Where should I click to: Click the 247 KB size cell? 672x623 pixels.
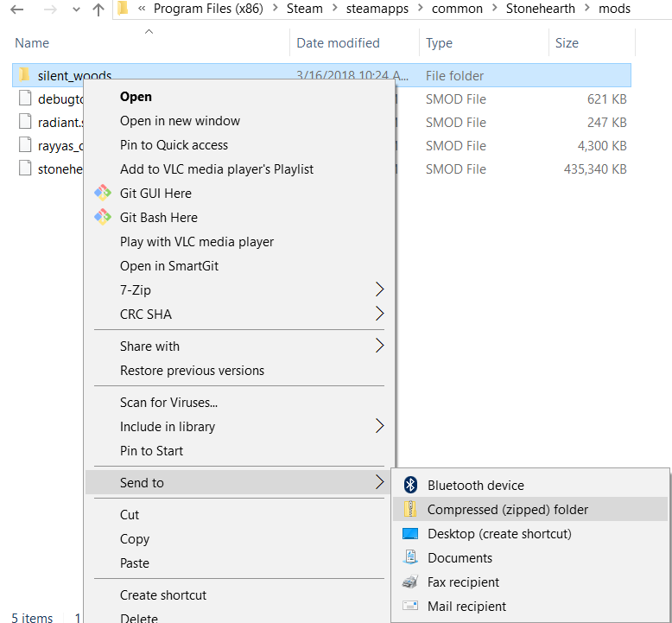(606, 122)
